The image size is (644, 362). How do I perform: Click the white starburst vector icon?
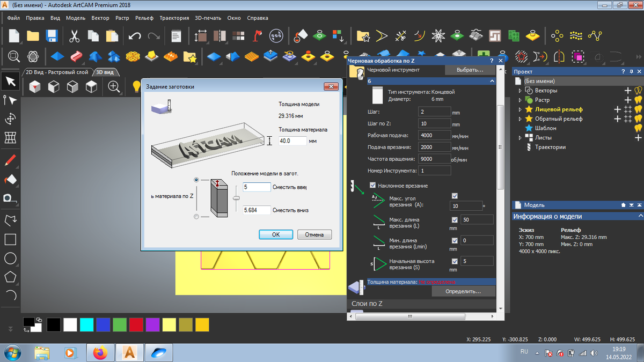point(438,36)
